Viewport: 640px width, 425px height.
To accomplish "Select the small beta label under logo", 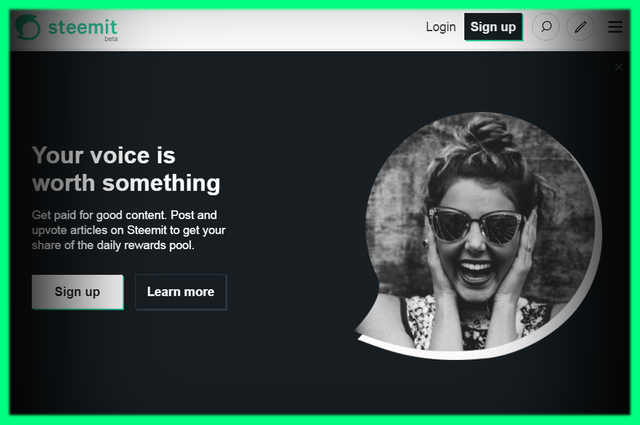I will coord(111,39).
